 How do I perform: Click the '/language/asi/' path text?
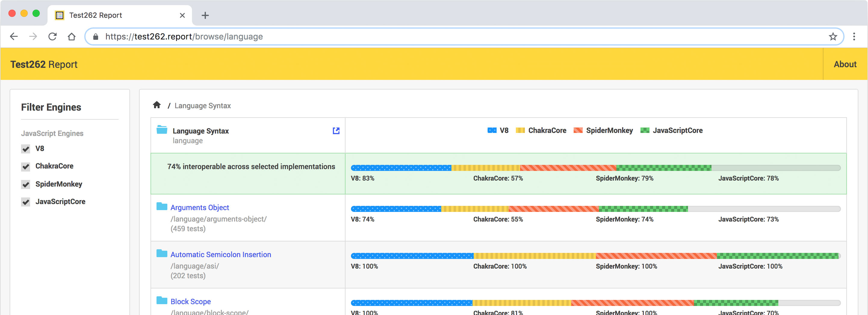(195, 266)
